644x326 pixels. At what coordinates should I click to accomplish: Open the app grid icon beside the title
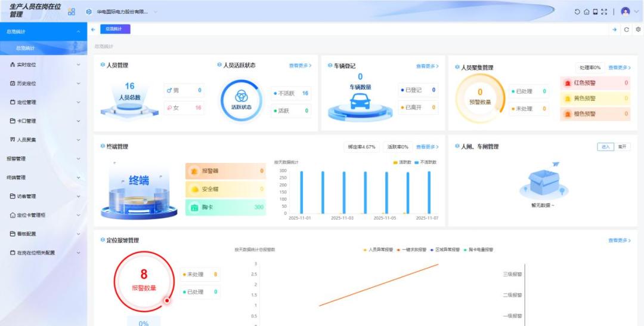[x=72, y=12]
